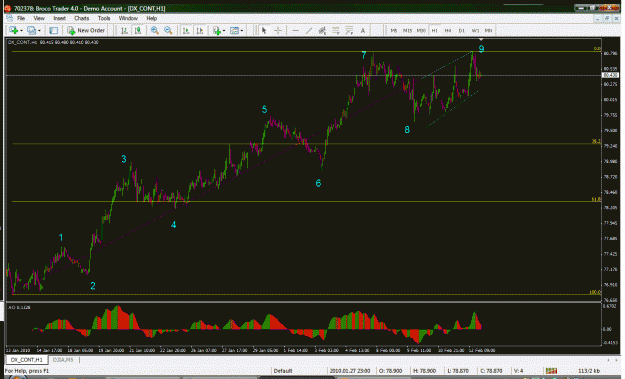Click the 113/2 kb traffic indicator
This screenshot has height=379, width=625.
pos(589,371)
